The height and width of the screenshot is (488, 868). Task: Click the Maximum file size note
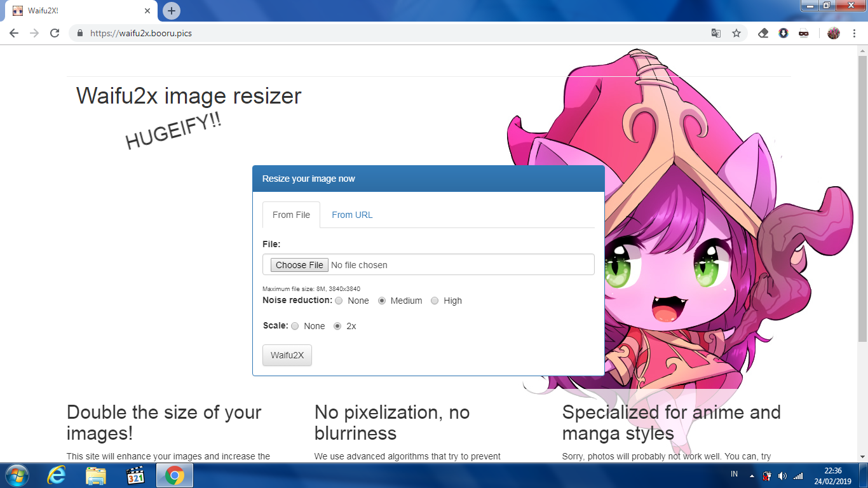tap(311, 288)
